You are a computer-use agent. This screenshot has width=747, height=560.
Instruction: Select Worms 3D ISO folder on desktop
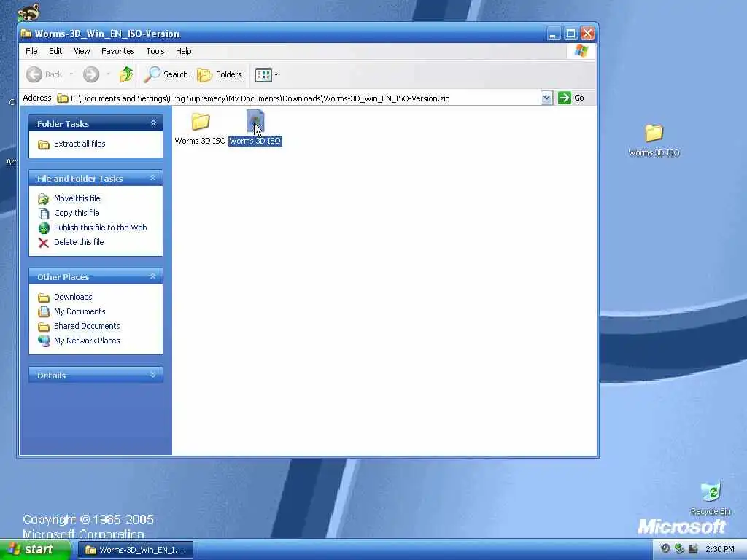click(x=654, y=140)
